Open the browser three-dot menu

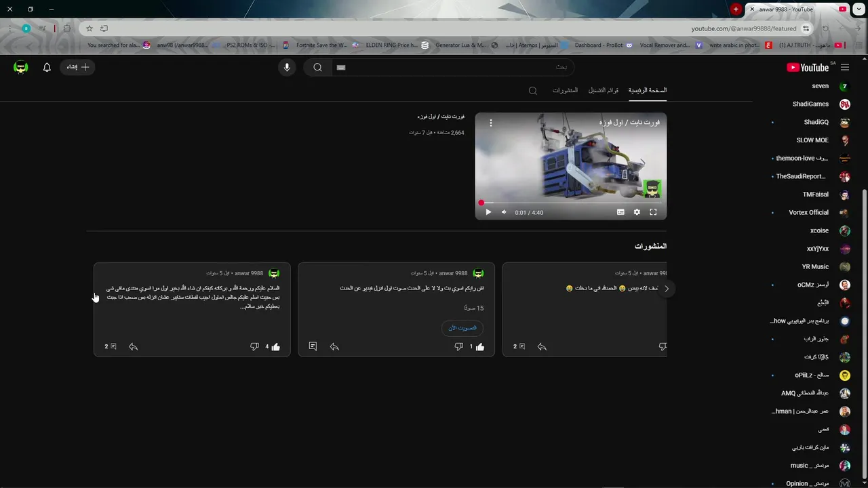pyautogui.click(x=10, y=28)
